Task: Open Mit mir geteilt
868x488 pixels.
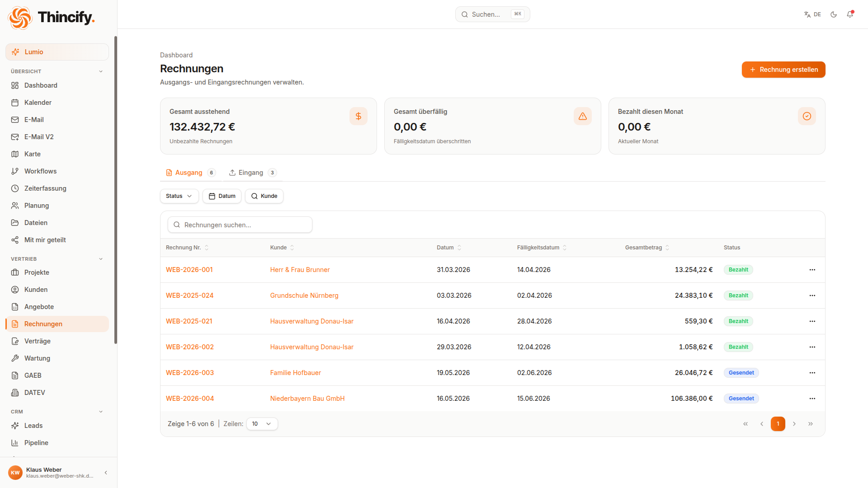Action: coord(57,240)
